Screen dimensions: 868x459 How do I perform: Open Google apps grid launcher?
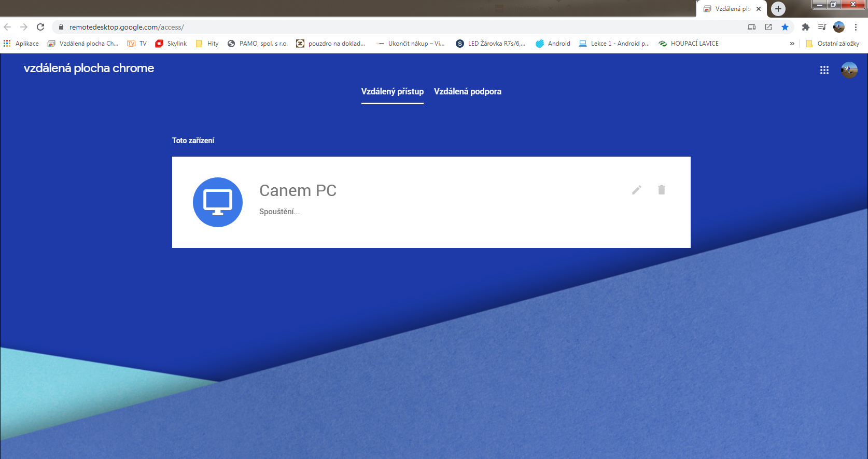(x=824, y=70)
